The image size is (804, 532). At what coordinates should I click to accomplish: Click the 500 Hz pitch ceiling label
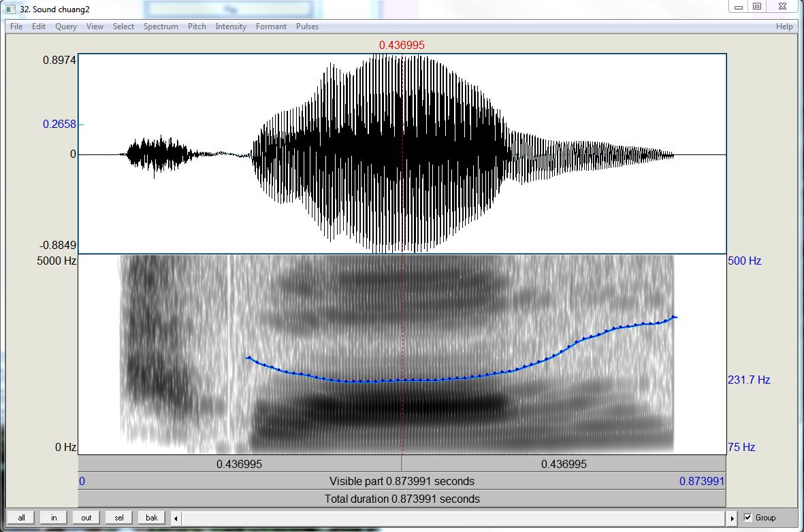click(745, 261)
